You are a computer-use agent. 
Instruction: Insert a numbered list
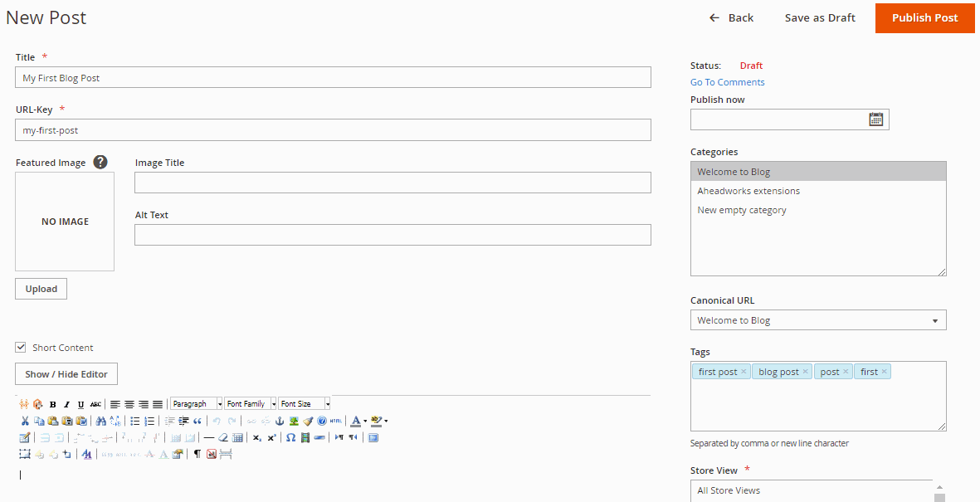pyautogui.click(x=149, y=421)
